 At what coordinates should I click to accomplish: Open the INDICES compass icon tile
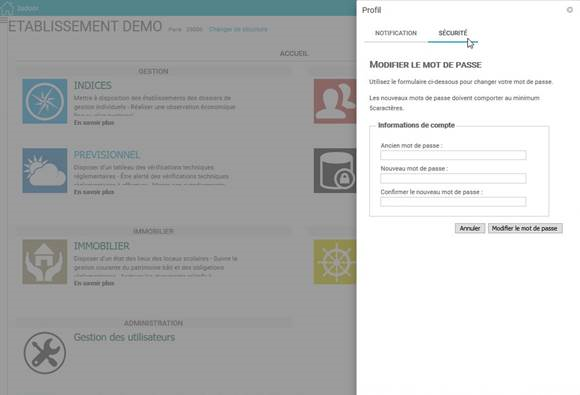pyautogui.click(x=45, y=101)
